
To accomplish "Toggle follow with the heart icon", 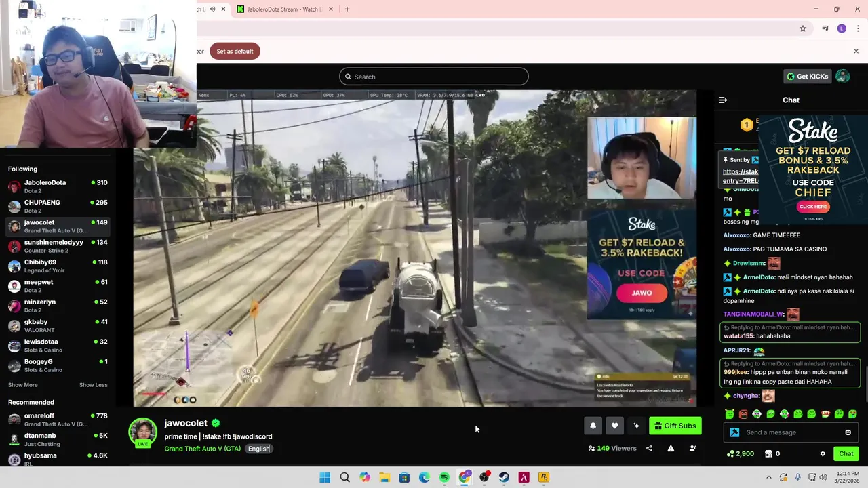I will coord(614,426).
